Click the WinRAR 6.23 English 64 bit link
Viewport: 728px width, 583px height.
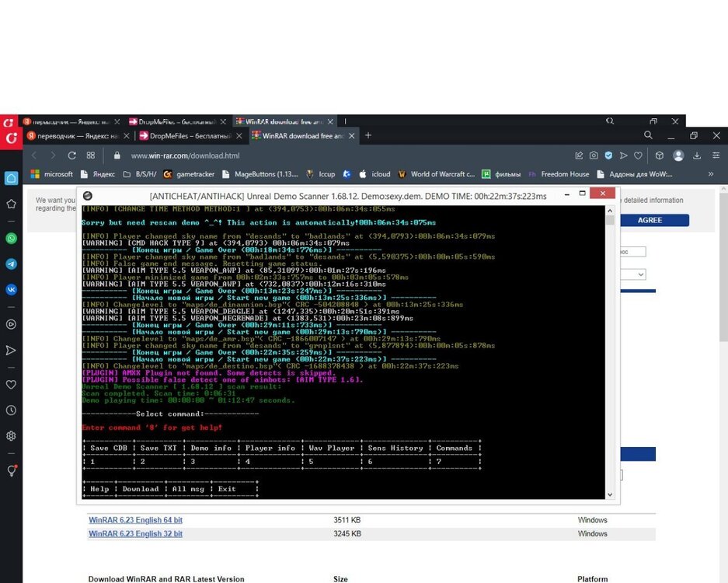point(135,520)
